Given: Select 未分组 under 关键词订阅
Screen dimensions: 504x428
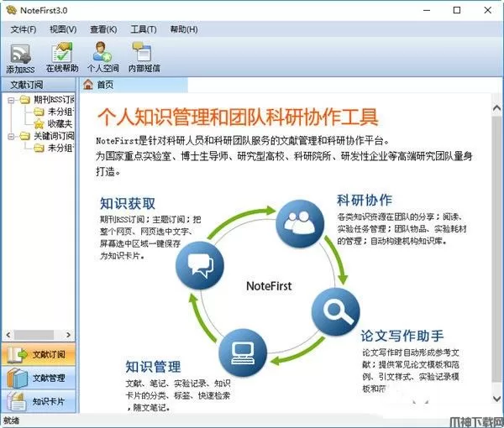Looking at the screenshot, I should tap(60, 148).
